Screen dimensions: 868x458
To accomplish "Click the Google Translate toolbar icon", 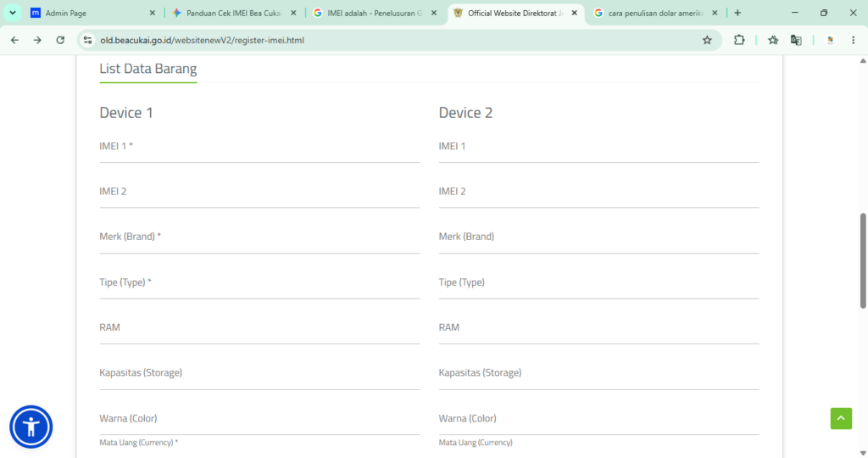I will [x=796, y=40].
